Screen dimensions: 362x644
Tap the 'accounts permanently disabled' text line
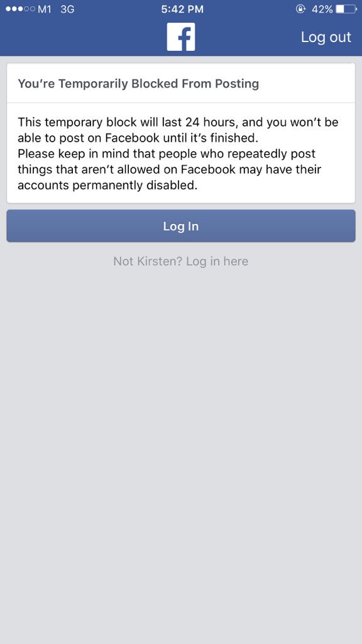[x=107, y=186]
